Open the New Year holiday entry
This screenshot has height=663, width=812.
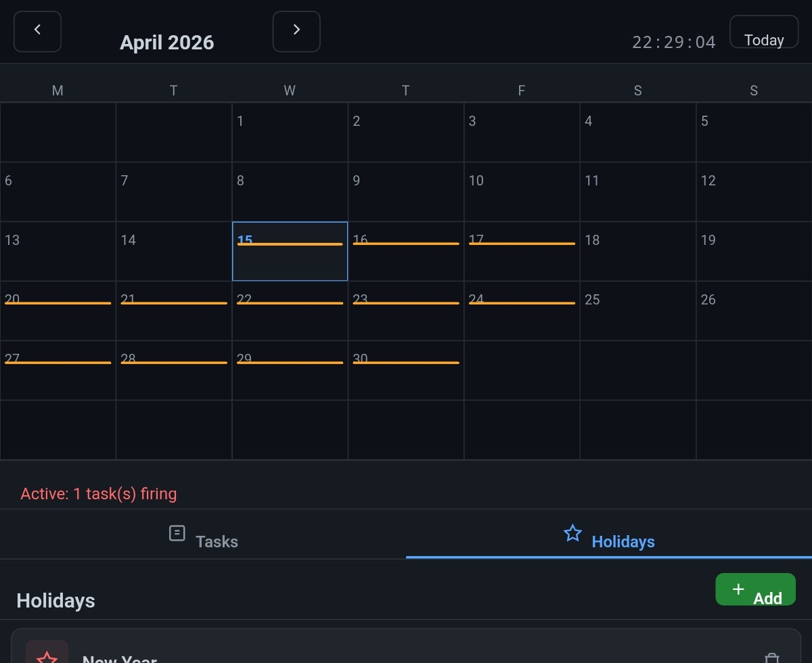click(x=406, y=646)
